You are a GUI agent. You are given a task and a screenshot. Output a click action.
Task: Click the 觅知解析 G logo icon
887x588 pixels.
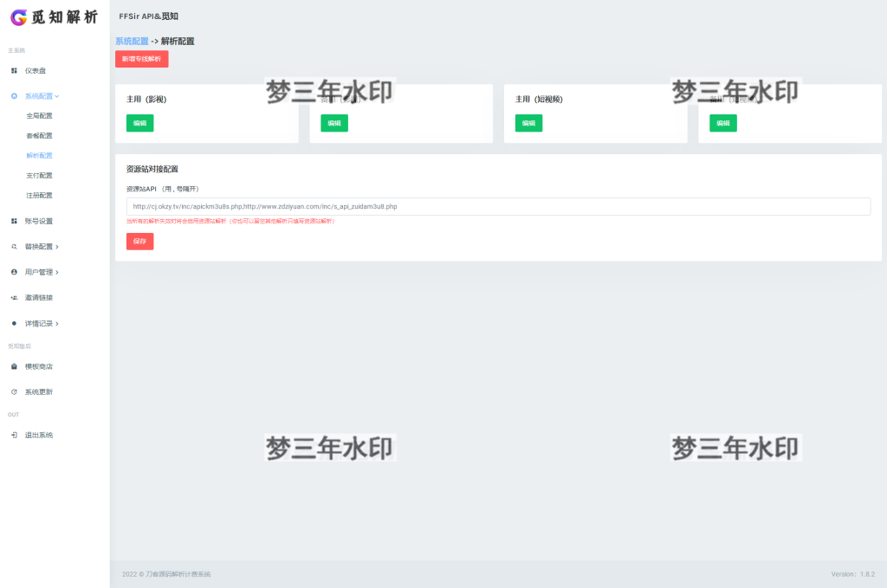(x=18, y=16)
